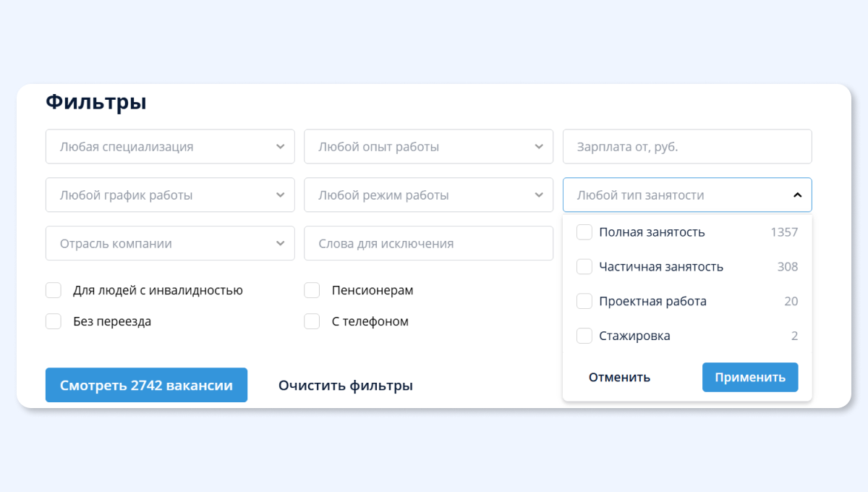Click the Очистить фильтры link
The image size is (868, 492).
click(345, 386)
